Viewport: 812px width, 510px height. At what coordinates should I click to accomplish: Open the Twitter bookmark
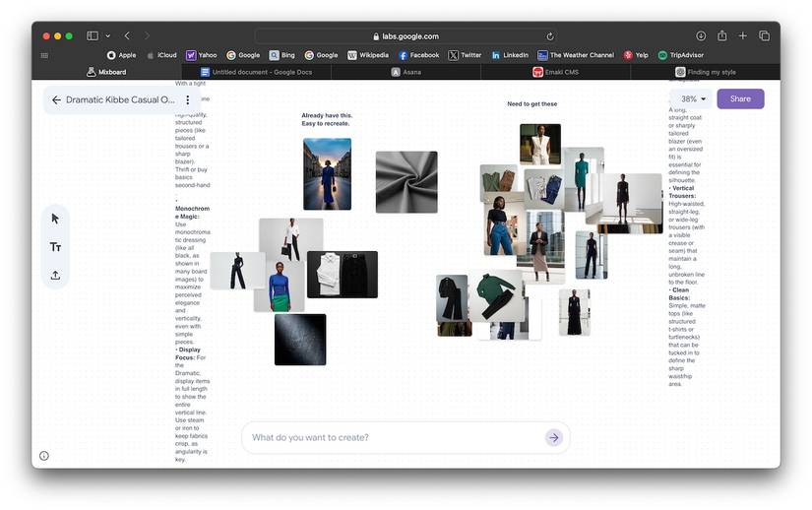(x=465, y=55)
